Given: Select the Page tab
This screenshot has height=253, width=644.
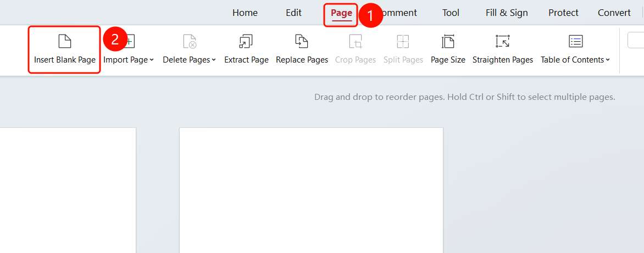Looking at the screenshot, I should pos(341,13).
